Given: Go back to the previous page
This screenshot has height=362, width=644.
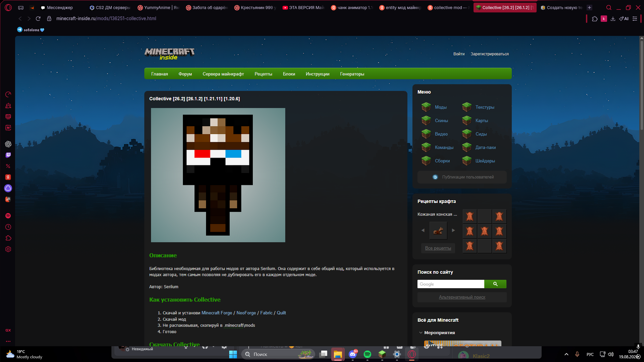Looking at the screenshot, I should click(x=20, y=18).
